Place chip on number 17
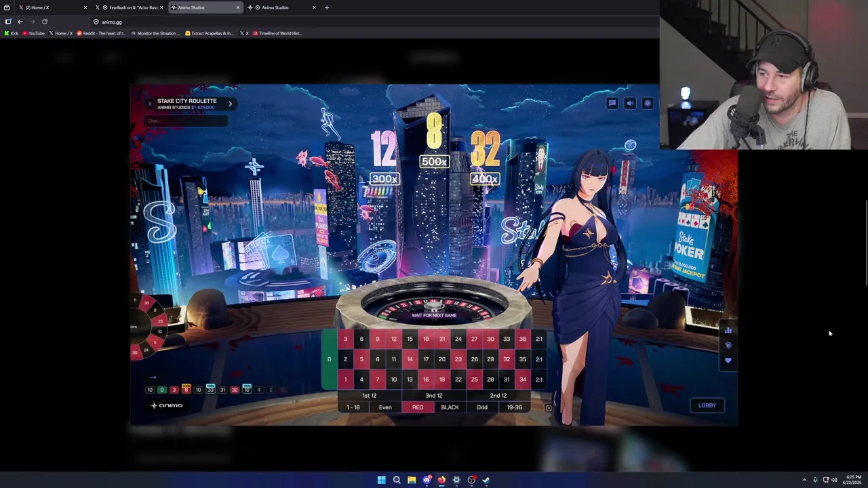Viewport: 868px width, 488px height. point(426,359)
